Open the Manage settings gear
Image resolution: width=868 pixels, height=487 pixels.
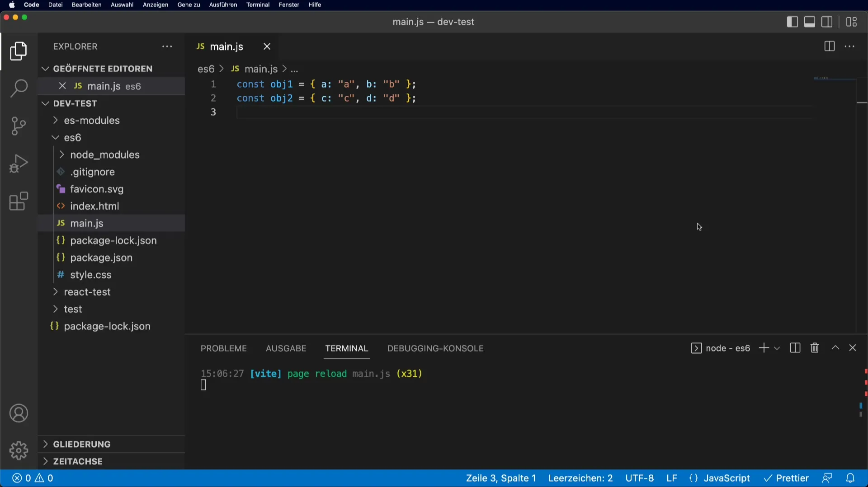tap(19, 450)
